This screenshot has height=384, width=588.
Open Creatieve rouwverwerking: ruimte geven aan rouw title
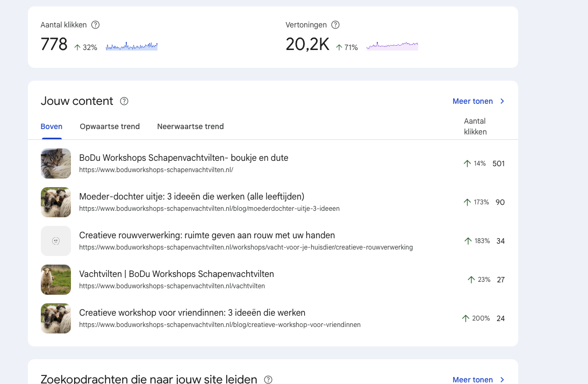click(207, 236)
